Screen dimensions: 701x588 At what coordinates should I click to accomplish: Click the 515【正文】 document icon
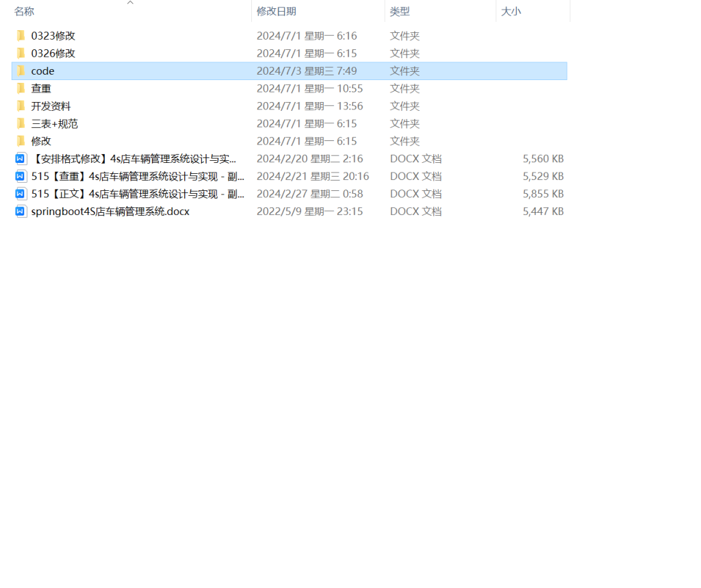point(21,194)
